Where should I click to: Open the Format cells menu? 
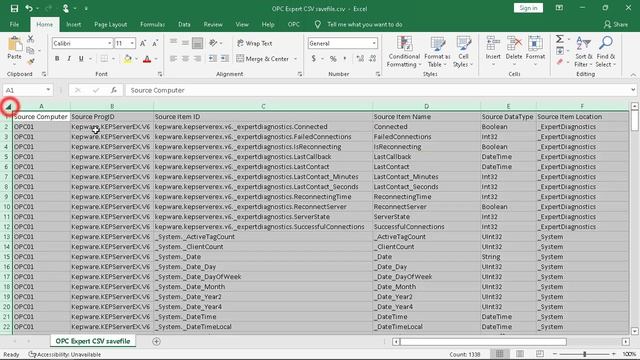(535, 52)
